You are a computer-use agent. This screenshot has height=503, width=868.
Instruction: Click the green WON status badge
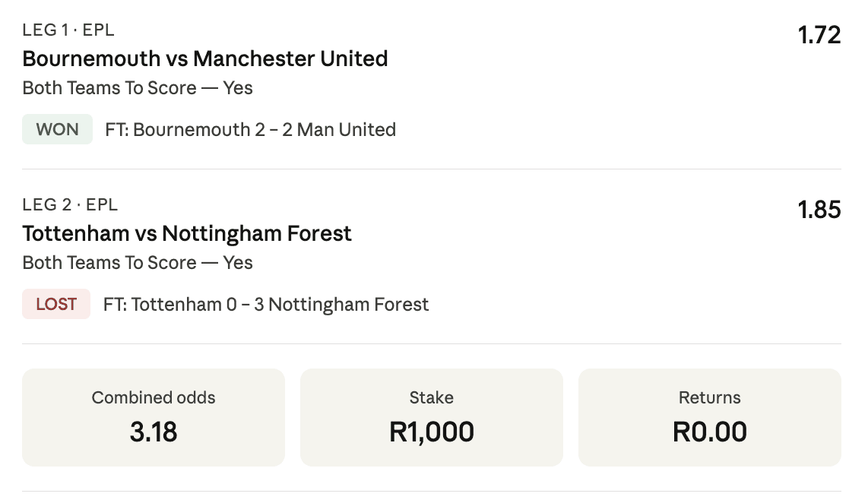(57, 129)
